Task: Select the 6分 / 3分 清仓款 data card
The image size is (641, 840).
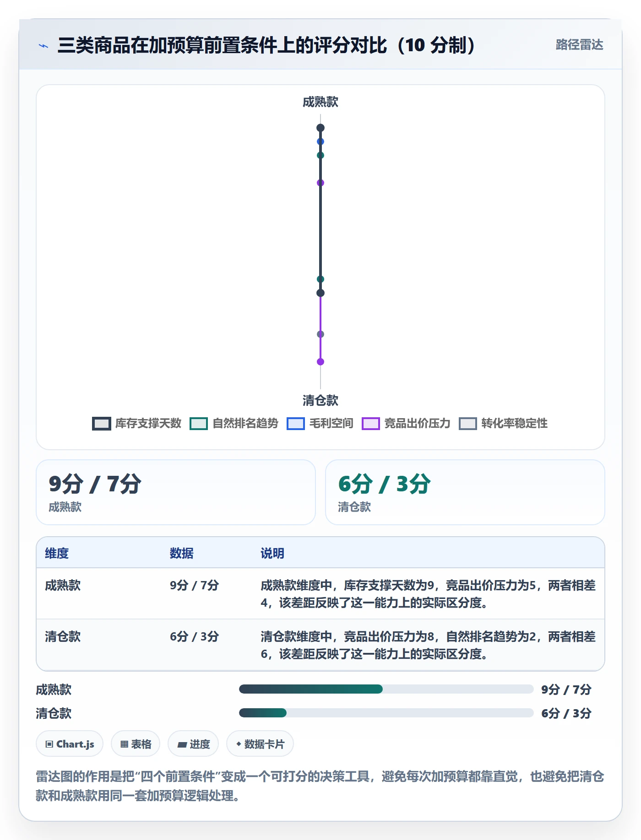Action: coord(465,492)
